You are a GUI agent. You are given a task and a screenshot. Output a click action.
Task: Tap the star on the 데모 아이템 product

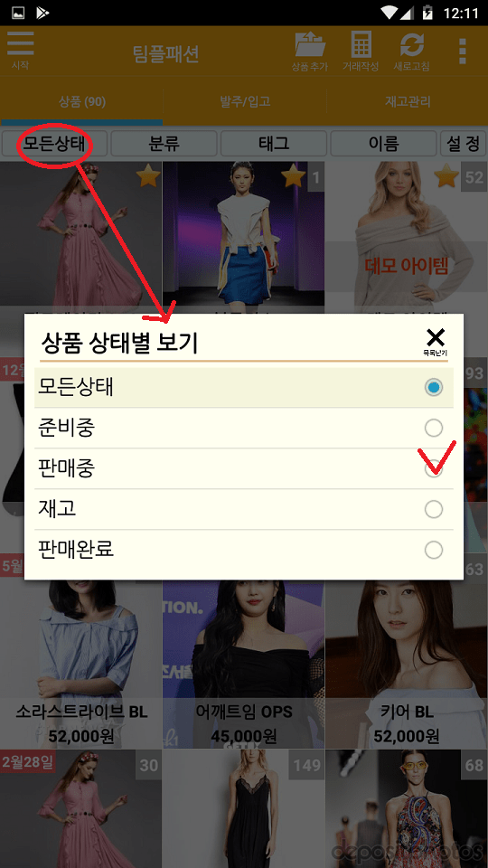446,177
